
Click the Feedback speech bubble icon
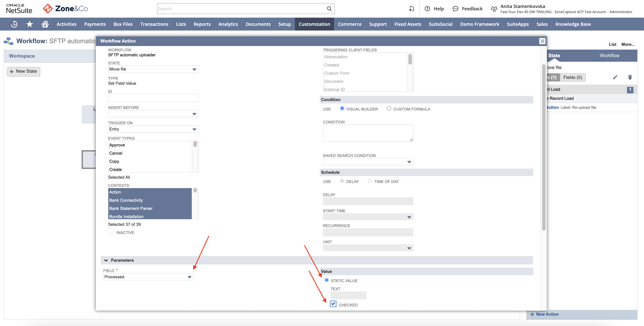click(x=455, y=9)
